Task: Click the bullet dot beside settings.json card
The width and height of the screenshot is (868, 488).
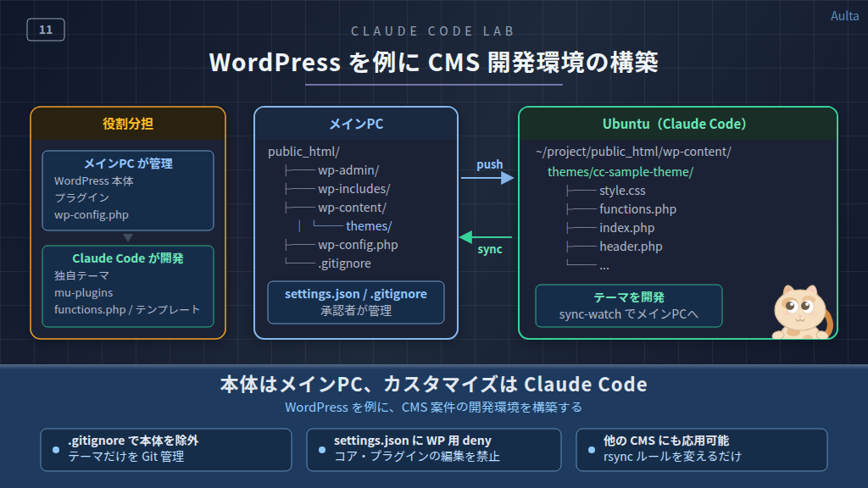Action: coord(322,450)
